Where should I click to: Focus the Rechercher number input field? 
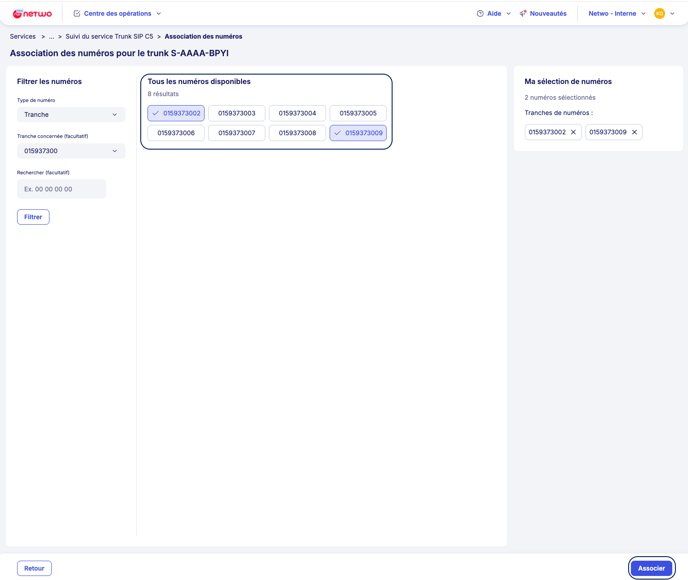click(61, 189)
